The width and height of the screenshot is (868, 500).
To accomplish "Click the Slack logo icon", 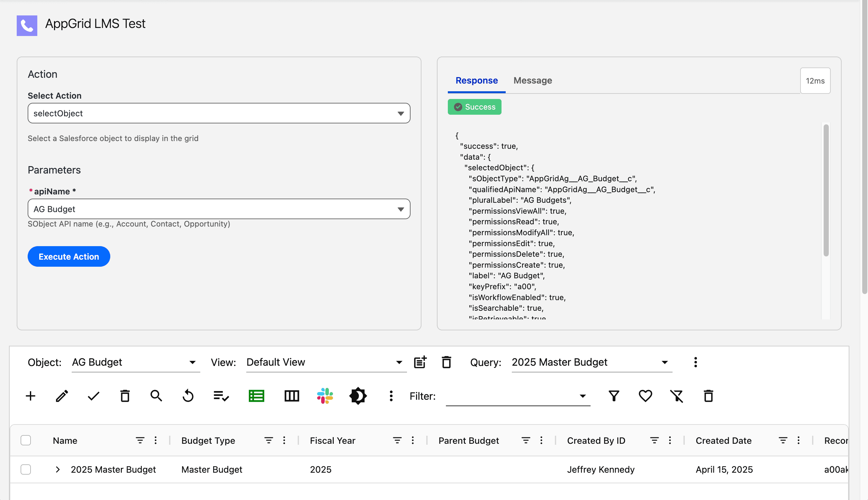I will [325, 396].
